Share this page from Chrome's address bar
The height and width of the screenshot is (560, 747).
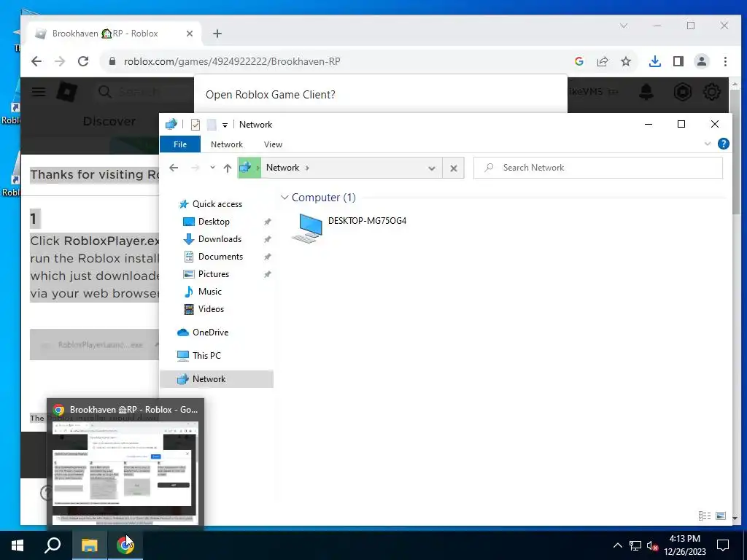(602, 61)
